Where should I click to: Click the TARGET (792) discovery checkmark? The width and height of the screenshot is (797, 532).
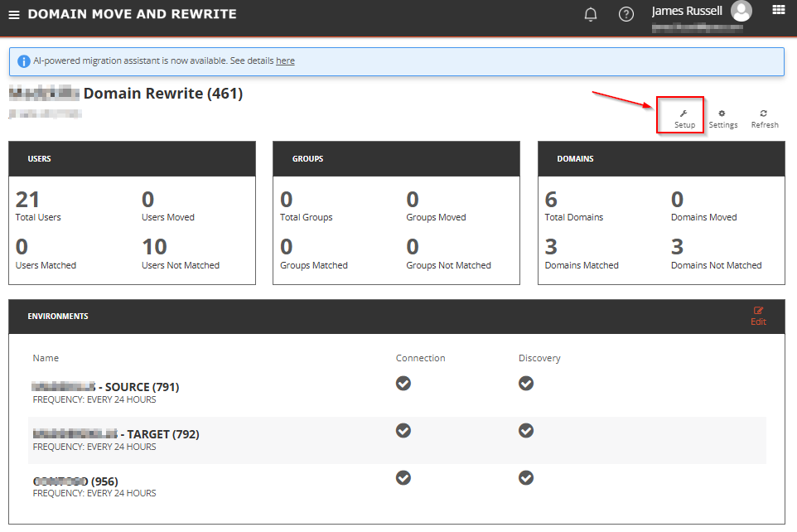tap(525, 430)
